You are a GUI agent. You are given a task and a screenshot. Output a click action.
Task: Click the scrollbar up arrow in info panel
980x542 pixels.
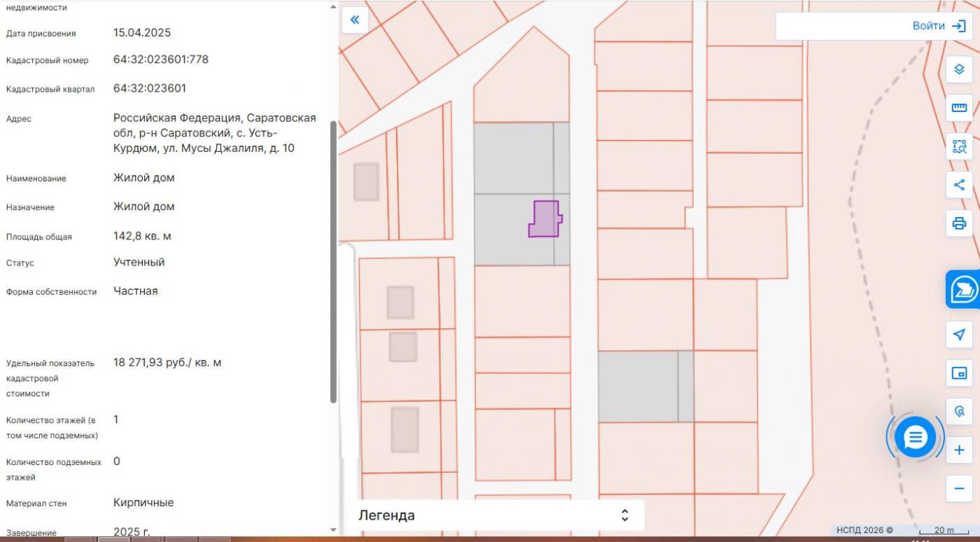coord(333,6)
